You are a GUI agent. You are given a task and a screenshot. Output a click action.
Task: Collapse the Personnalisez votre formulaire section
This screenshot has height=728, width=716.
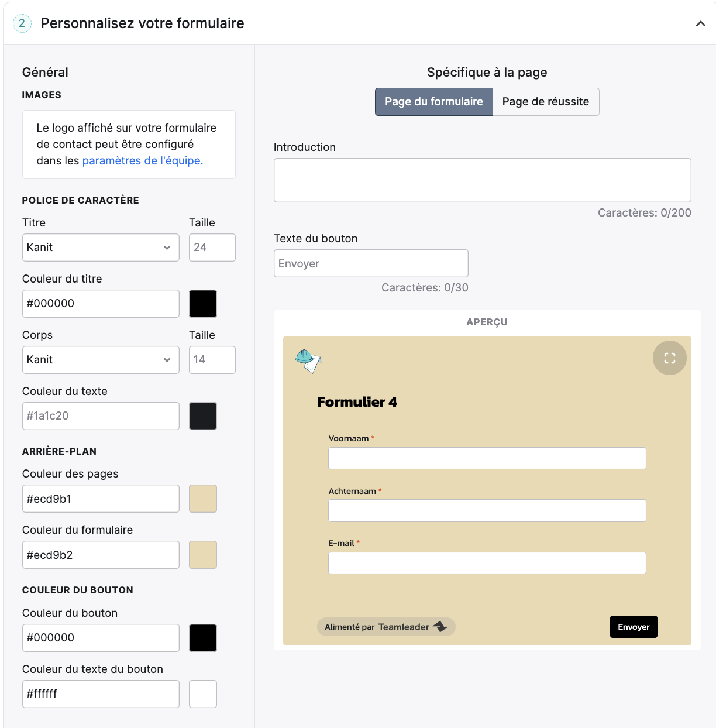[x=700, y=23]
